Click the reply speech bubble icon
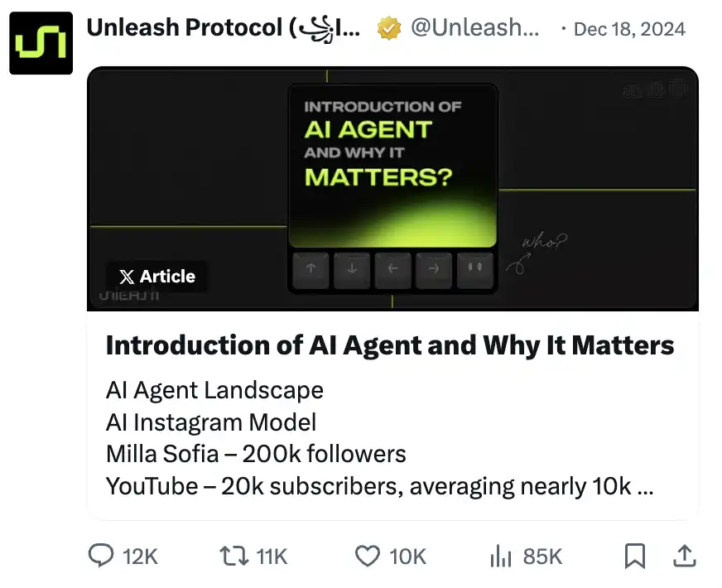 [100, 556]
